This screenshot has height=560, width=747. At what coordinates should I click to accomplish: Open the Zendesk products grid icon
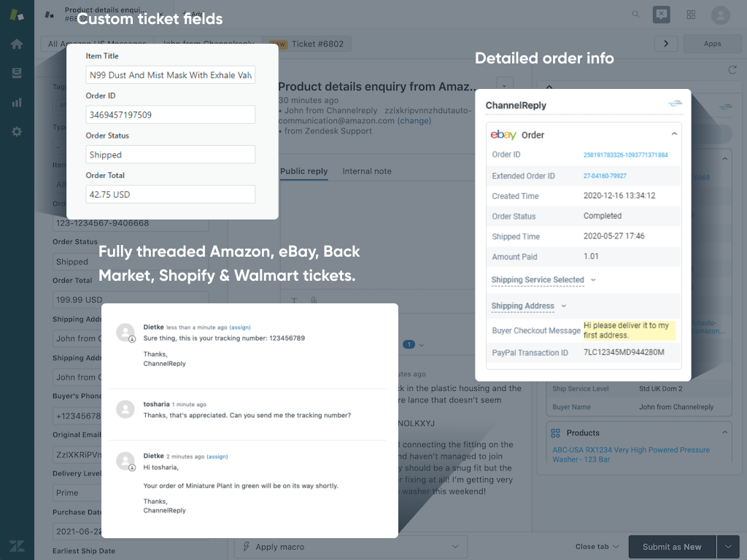691,15
